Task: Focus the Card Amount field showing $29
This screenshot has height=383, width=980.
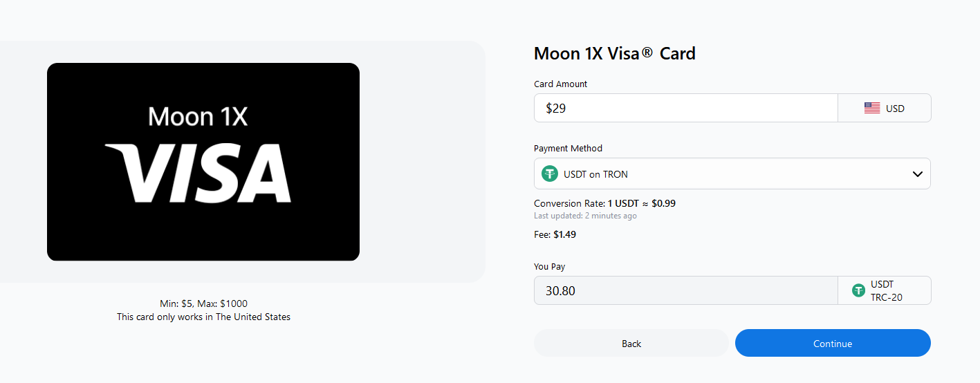Action: (x=686, y=108)
